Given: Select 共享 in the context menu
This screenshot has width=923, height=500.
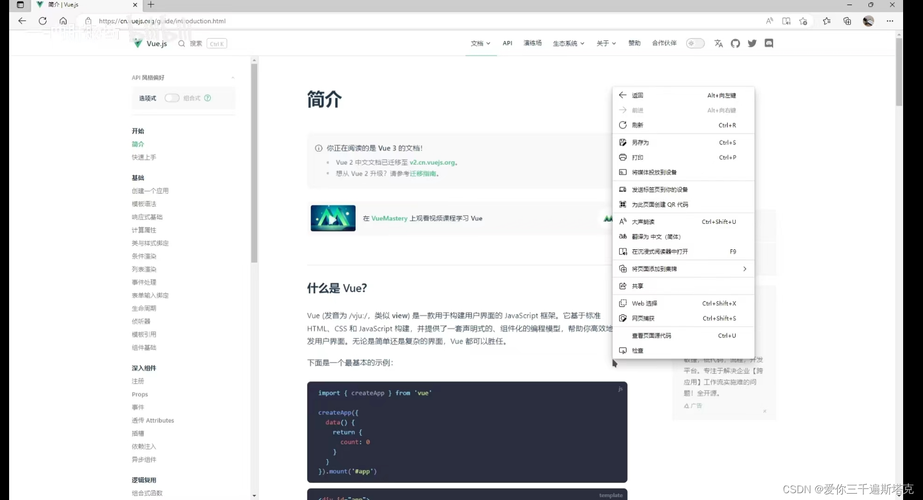Looking at the screenshot, I should [x=683, y=286].
